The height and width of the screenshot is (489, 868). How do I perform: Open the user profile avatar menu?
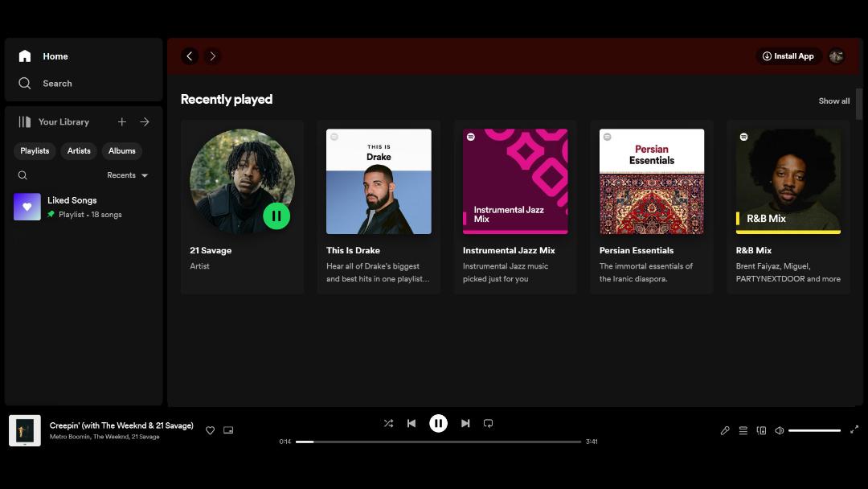(x=836, y=56)
